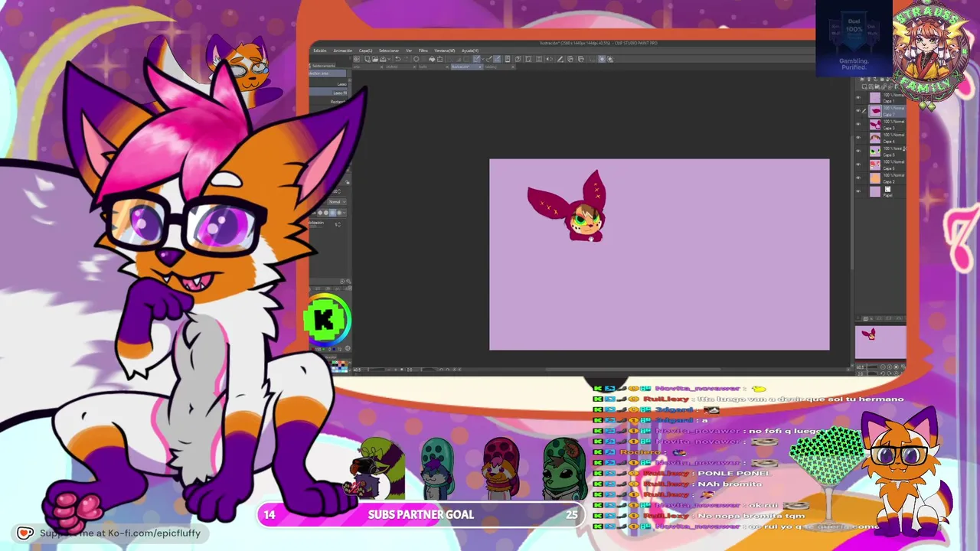Open the Ayuda(H) menu

pos(469,51)
